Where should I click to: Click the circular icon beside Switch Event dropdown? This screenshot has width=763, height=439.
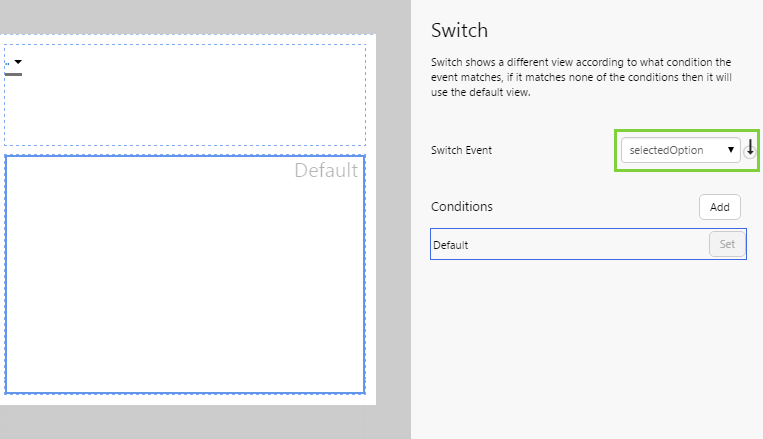point(750,151)
